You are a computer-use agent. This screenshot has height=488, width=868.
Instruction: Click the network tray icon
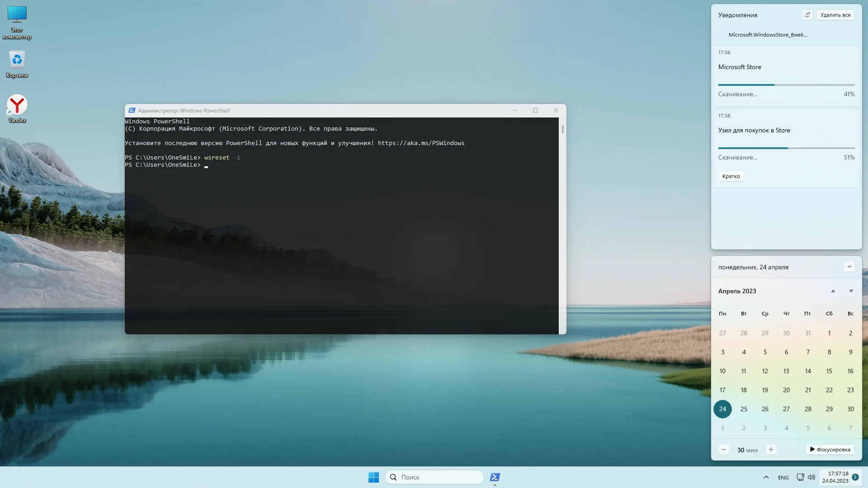pos(800,477)
